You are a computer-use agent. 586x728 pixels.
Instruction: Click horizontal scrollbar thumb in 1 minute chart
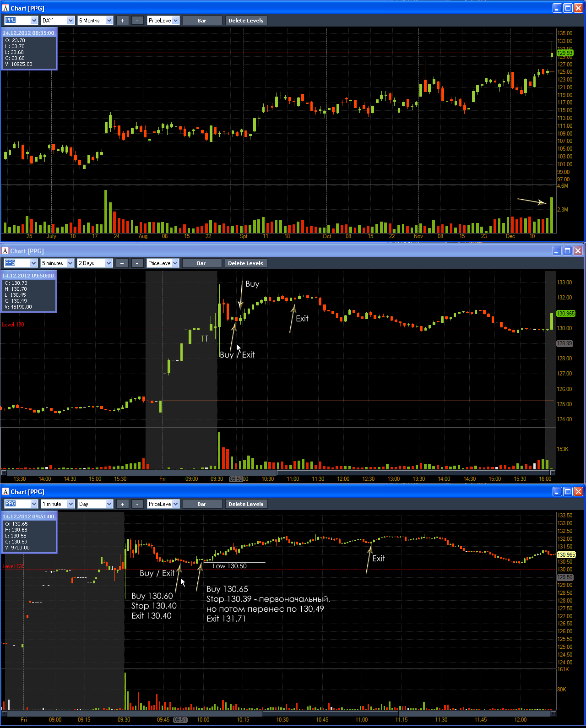pos(331,714)
